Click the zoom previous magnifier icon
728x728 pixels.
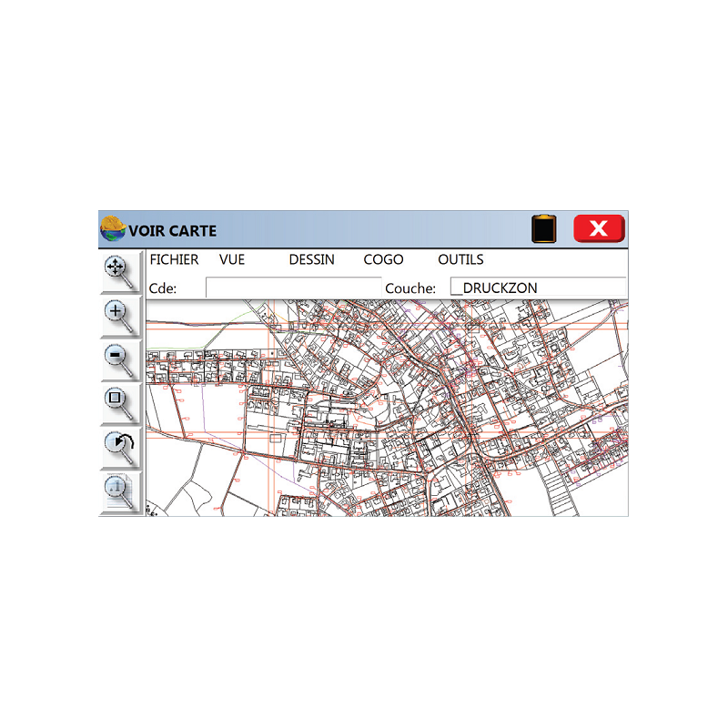point(120,448)
